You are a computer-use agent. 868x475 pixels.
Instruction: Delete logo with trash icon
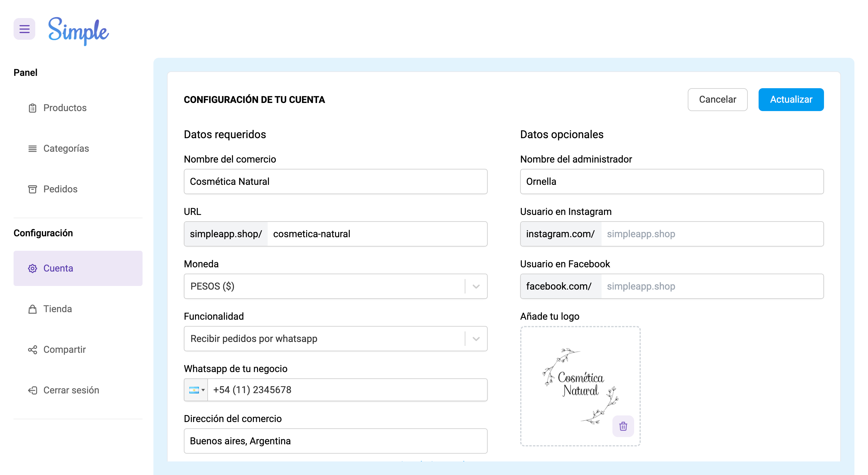pos(623,426)
